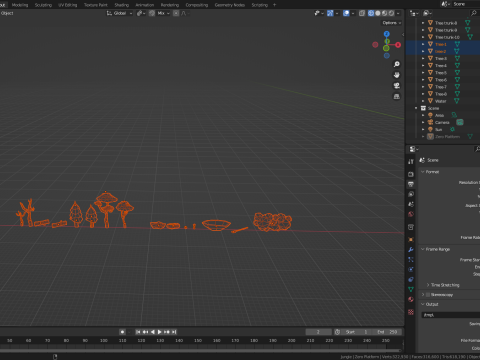Open the Scene properties tab
The image size is (480, 360).
pyautogui.click(x=411, y=204)
